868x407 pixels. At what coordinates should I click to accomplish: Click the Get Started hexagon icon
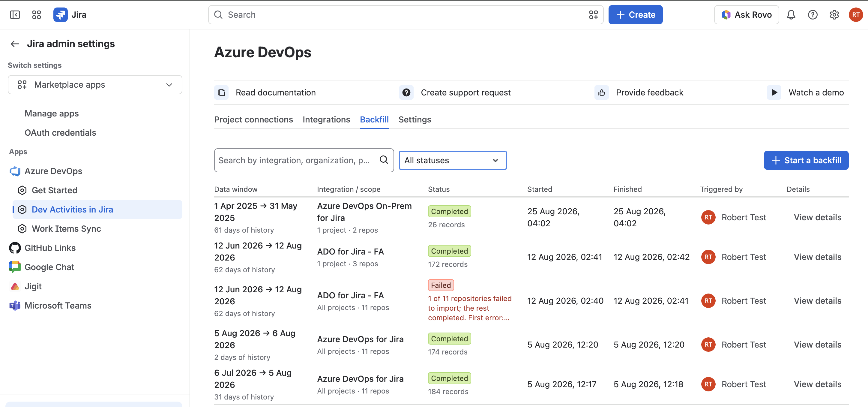pyautogui.click(x=22, y=191)
